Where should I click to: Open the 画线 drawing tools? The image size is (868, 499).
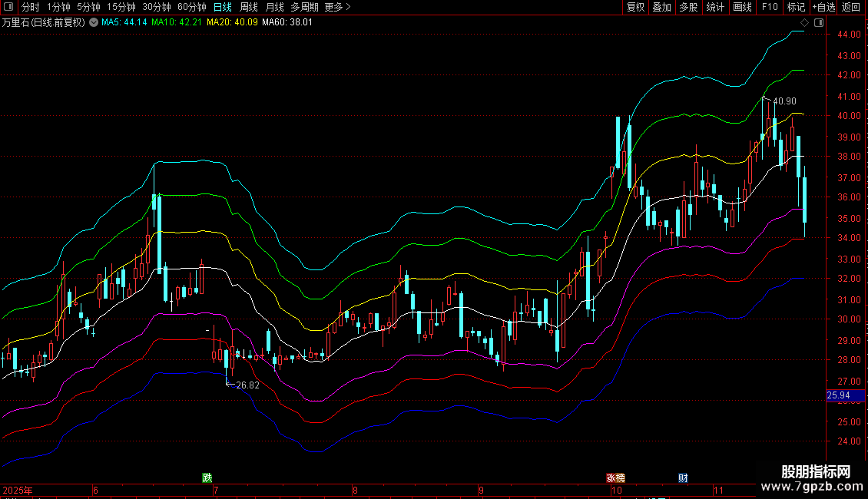pos(742,8)
